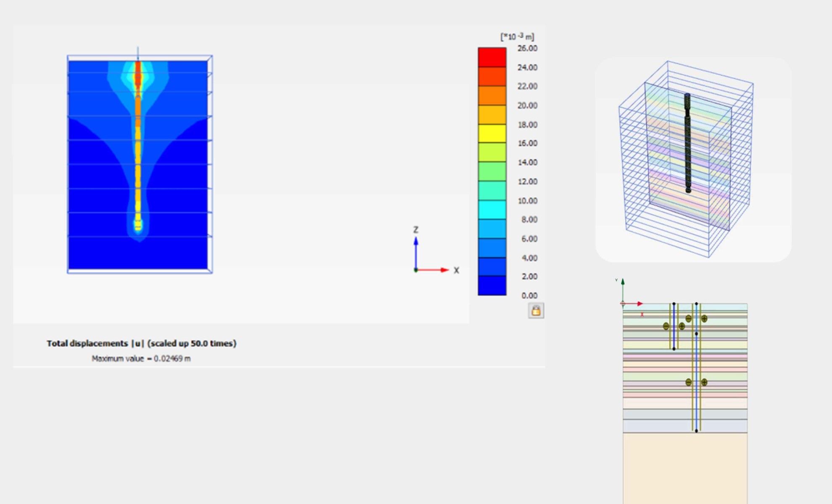Open the 3D wireframe model thumbnail
832x504 pixels.
tap(693, 160)
